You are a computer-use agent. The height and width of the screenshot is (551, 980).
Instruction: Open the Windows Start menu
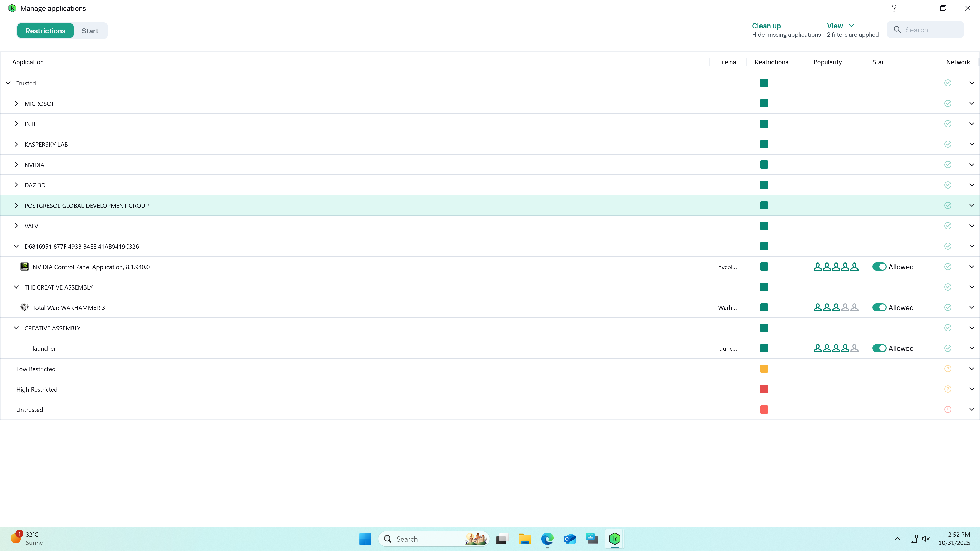[365, 539]
